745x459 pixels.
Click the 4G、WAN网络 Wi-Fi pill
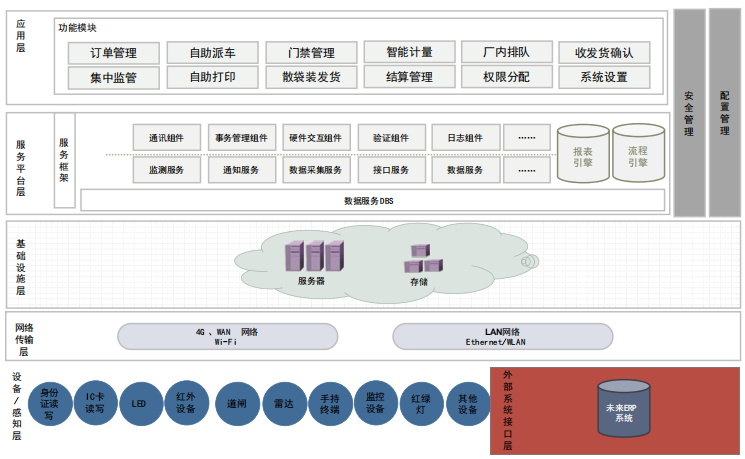(x=226, y=336)
